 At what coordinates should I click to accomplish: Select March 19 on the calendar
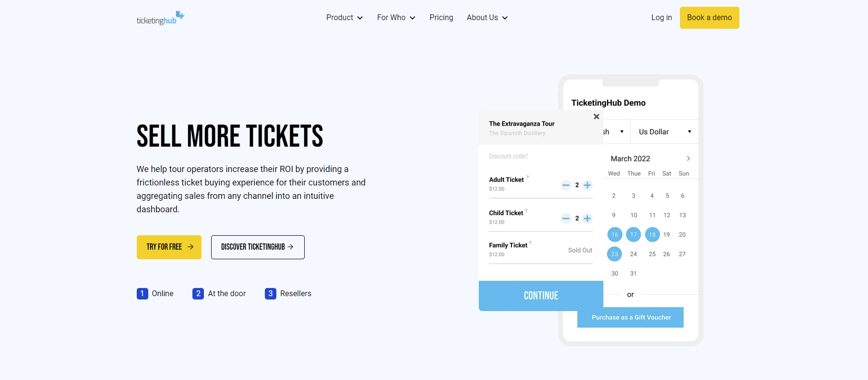[666, 234]
